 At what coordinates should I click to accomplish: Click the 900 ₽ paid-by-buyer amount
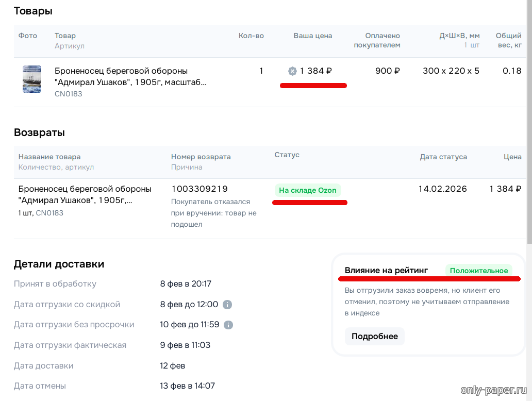click(x=387, y=71)
